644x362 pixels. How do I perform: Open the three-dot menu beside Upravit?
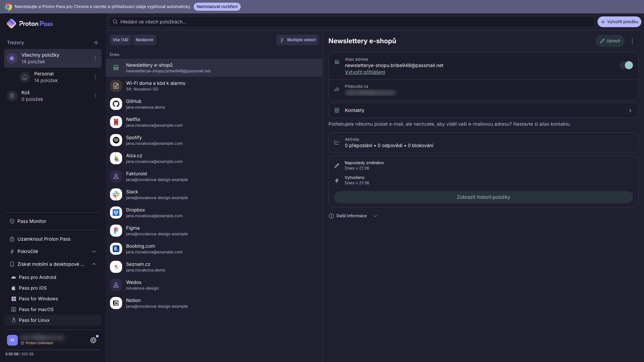632,41
